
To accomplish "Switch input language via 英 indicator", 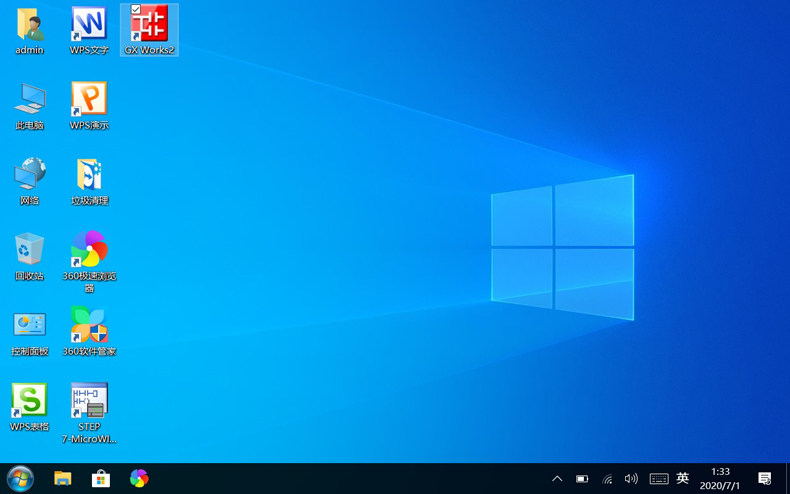I will click(683, 478).
